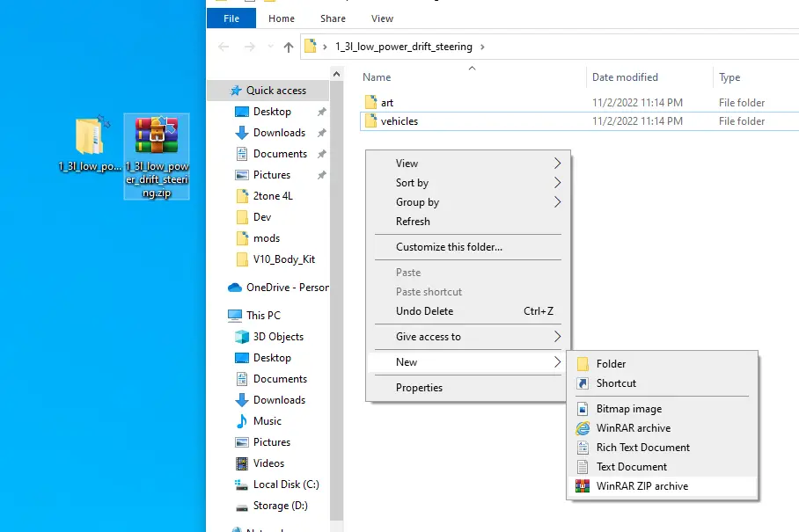Click the Up arrow navigation icon
The height and width of the screenshot is (532, 799).
coord(289,47)
